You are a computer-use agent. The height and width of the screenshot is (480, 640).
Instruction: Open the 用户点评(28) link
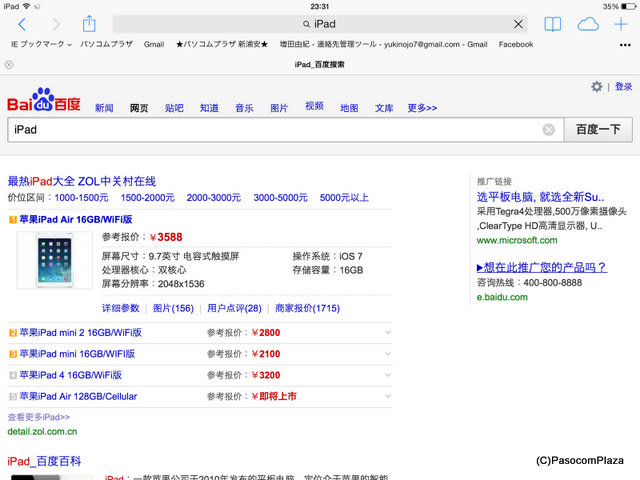(x=234, y=308)
